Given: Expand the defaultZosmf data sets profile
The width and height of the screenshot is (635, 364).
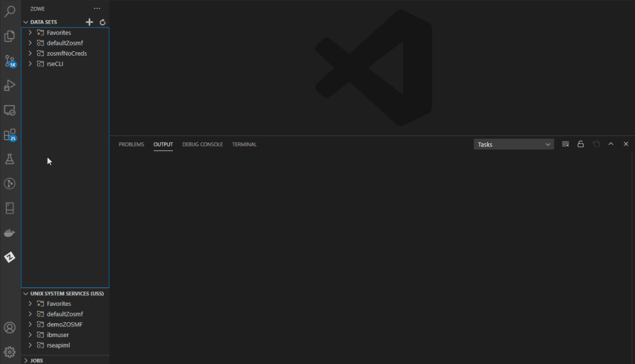Looking at the screenshot, I should pyautogui.click(x=30, y=43).
